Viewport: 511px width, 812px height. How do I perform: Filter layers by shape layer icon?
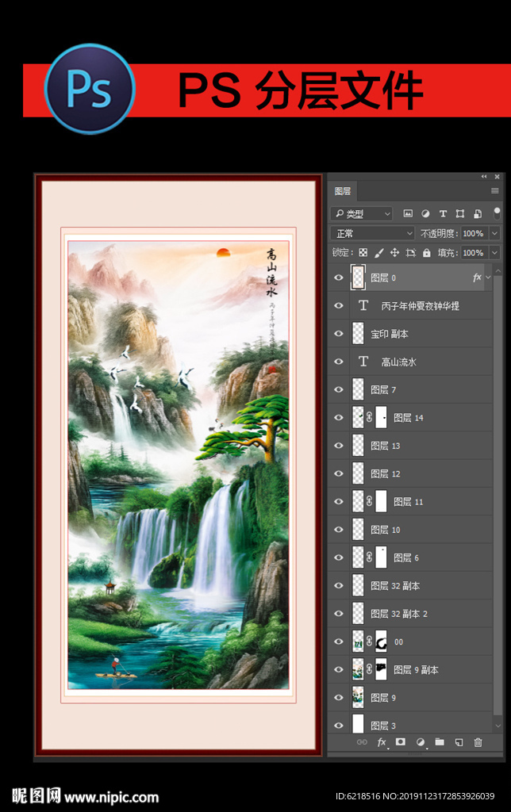click(459, 213)
